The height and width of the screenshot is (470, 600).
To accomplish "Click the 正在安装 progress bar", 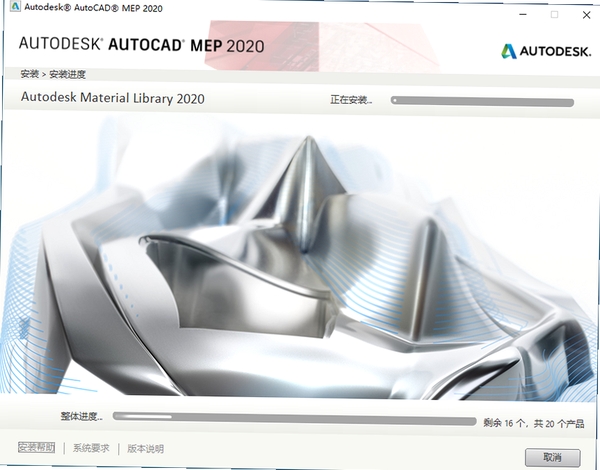I will click(x=482, y=101).
